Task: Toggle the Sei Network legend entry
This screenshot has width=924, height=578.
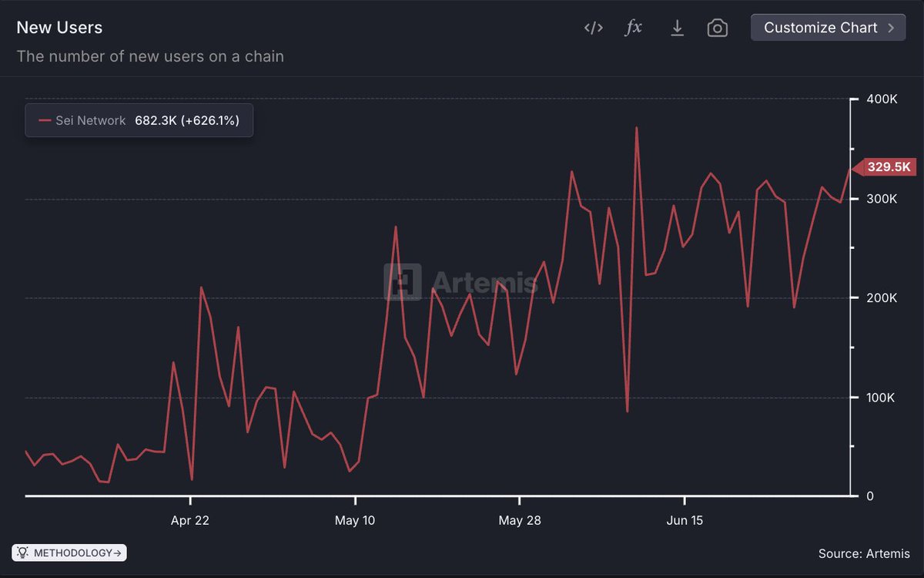Action: [x=139, y=120]
